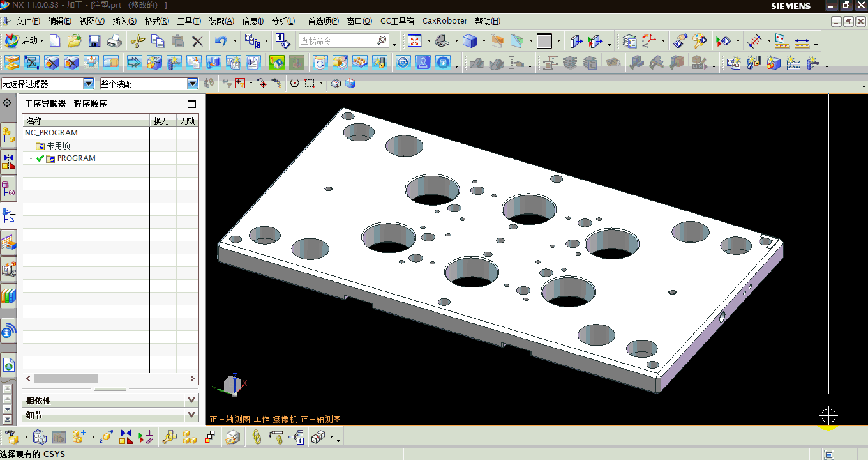Viewport: 868px width, 460px height.
Task: Toggle the Operation Navigator maximize box
Action: pyautogui.click(x=191, y=104)
